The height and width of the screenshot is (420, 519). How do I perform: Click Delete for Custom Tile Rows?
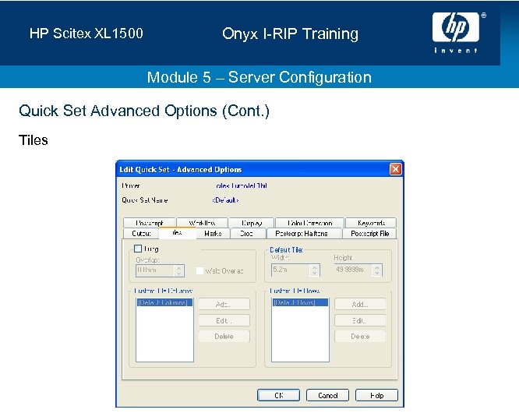coord(360,337)
